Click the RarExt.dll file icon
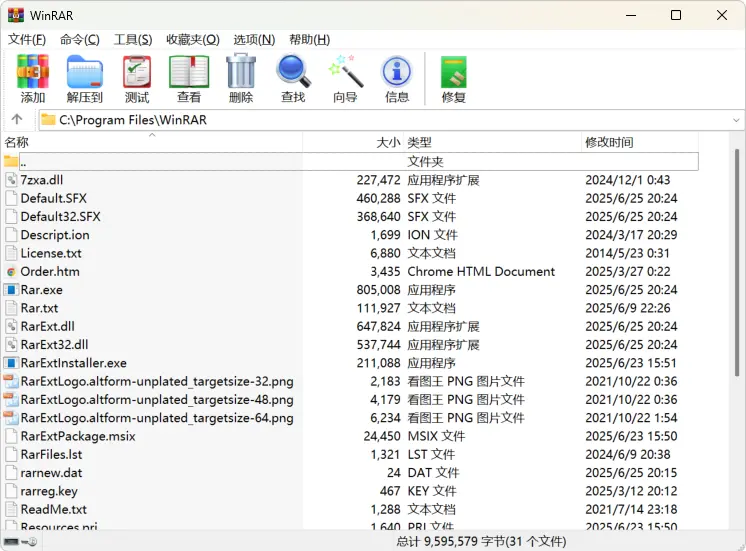 (11, 326)
